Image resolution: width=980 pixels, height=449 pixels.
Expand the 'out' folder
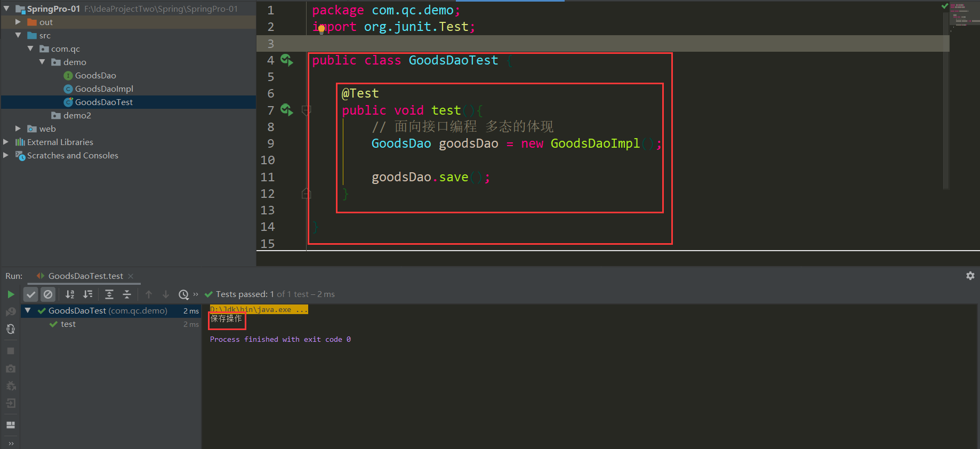(x=18, y=22)
